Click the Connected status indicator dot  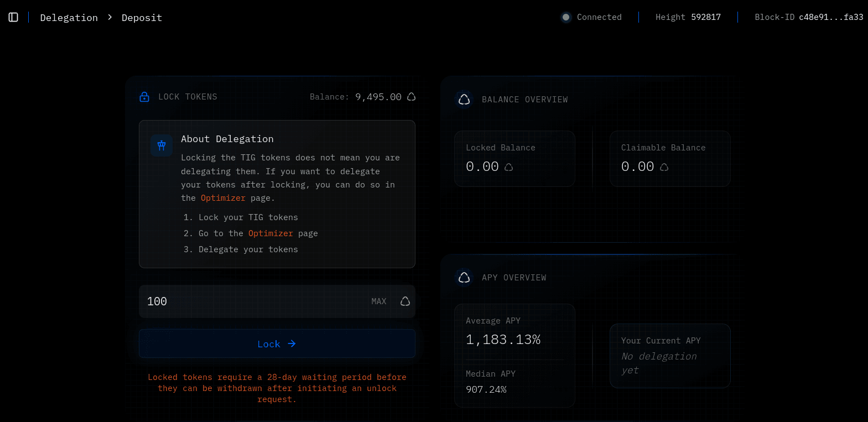(x=565, y=17)
